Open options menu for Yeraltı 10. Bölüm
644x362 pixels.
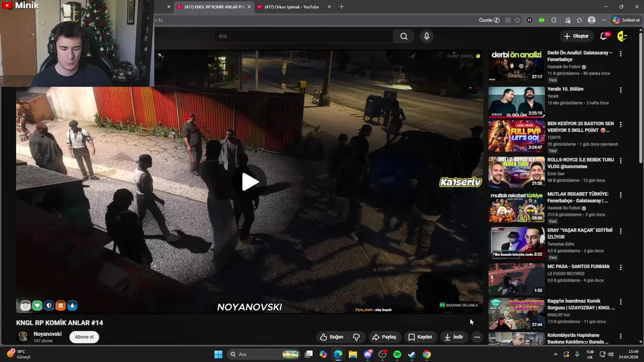tap(620, 90)
